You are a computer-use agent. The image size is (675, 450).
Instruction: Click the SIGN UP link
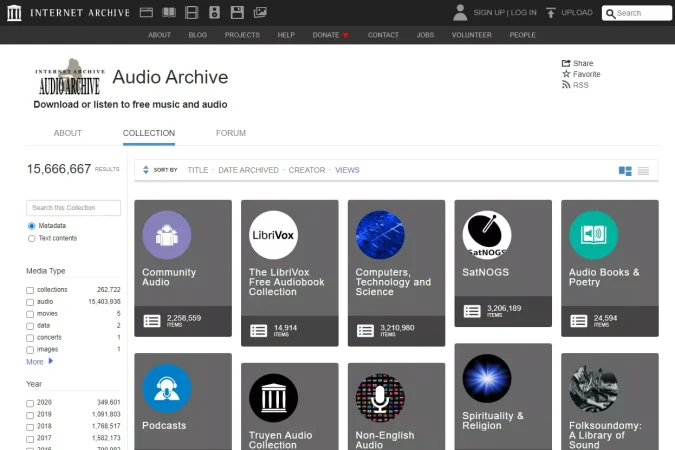[x=489, y=12]
